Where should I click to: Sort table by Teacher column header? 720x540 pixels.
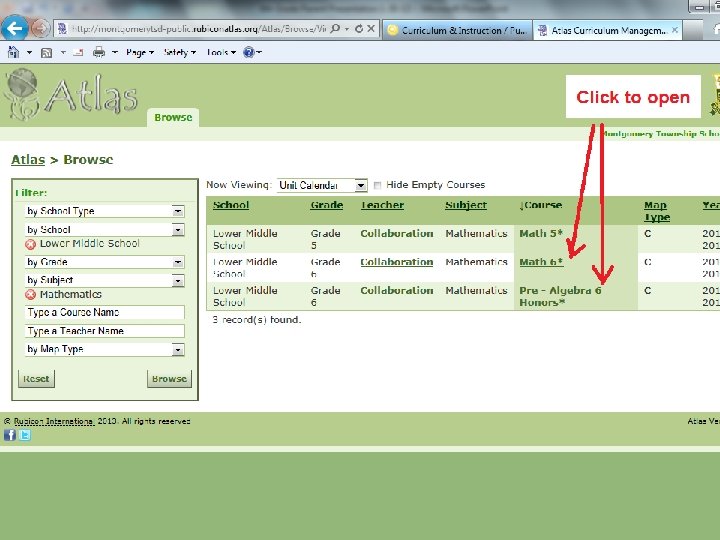(x=382, y=205)
